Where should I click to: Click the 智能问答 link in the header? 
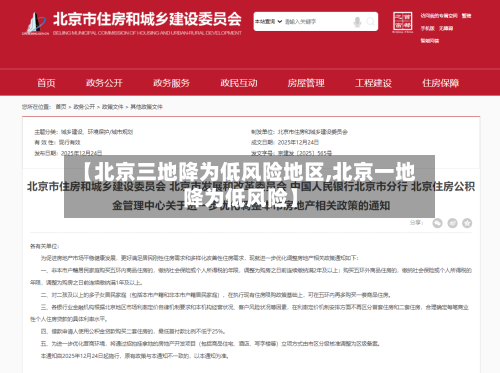[x=430, y=41]
